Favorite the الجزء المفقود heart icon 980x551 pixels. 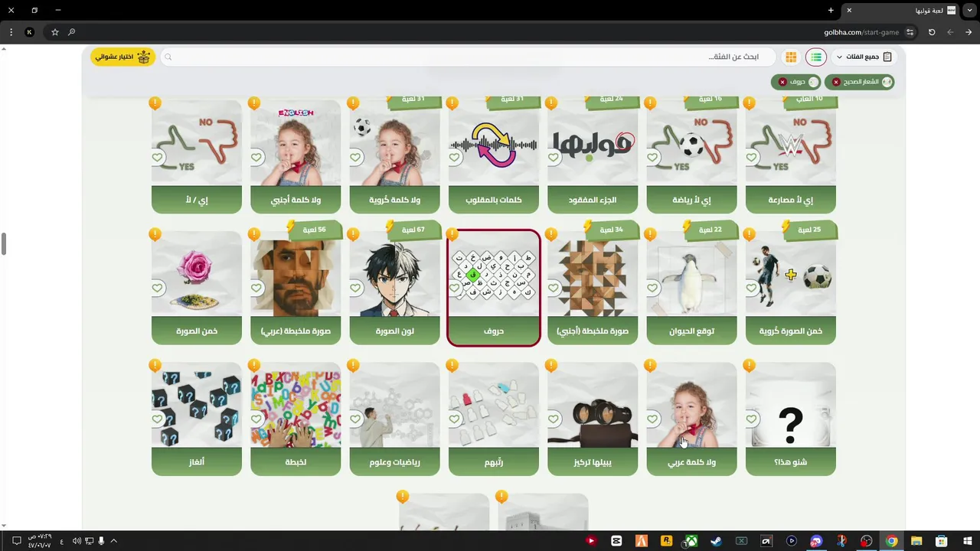point(554,158)
